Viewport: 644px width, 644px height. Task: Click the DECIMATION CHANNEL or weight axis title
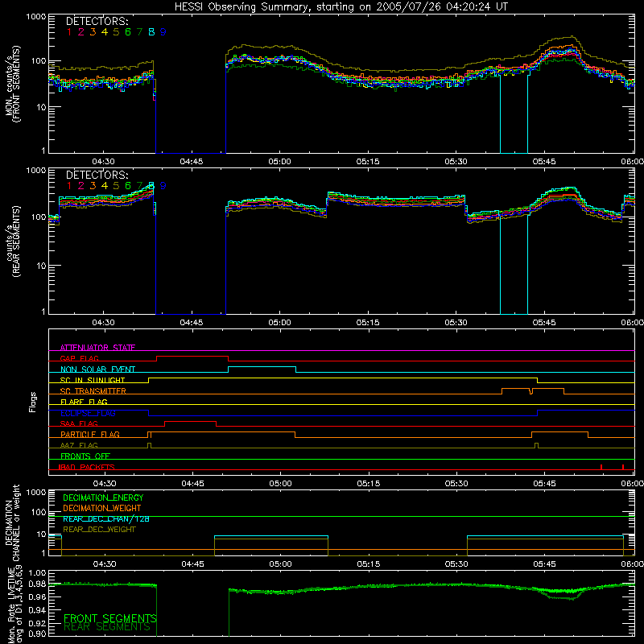point(13,522)
